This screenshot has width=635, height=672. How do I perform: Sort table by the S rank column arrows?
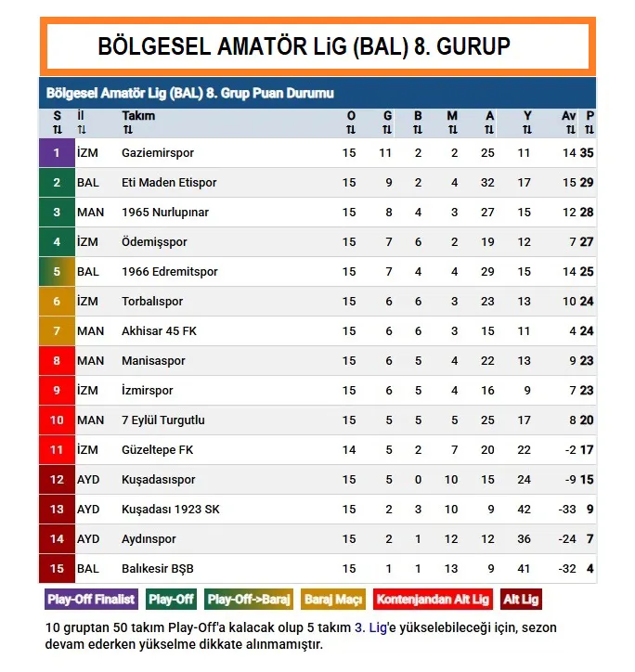57,130
